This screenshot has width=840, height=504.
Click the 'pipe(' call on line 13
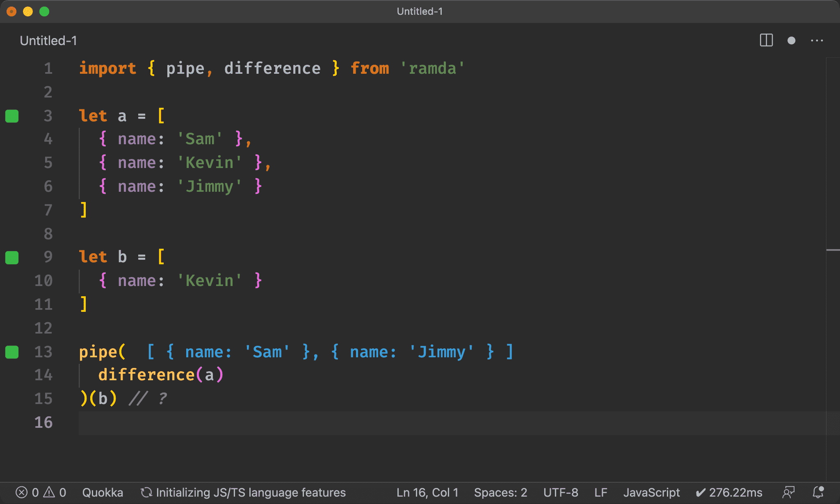click(x=103, y=352)
